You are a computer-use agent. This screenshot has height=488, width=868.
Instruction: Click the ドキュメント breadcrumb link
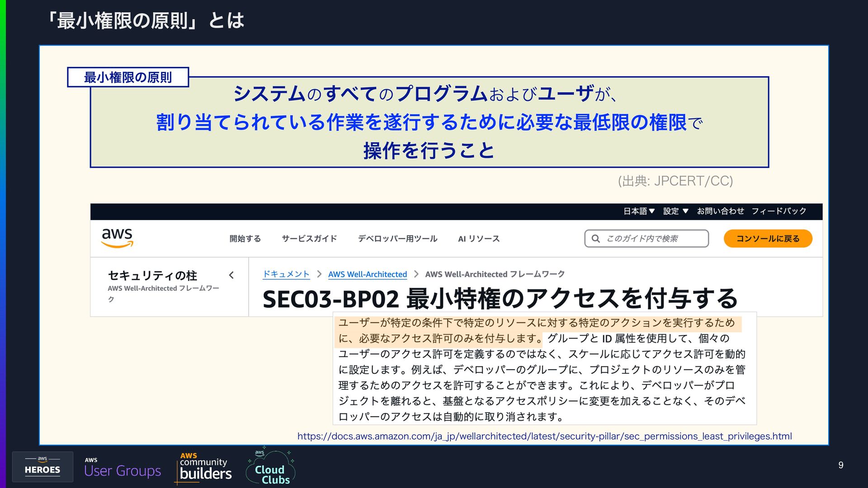click(286, 274)
